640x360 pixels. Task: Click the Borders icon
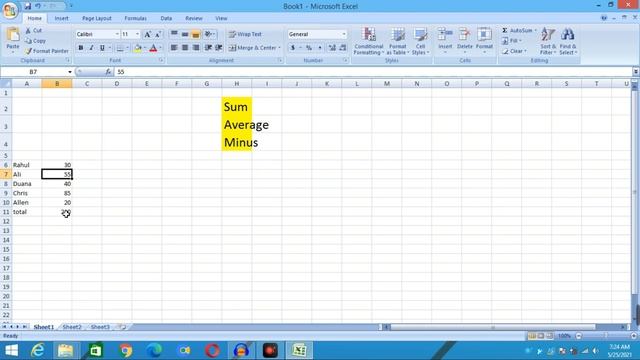click(x=120, y=48)
